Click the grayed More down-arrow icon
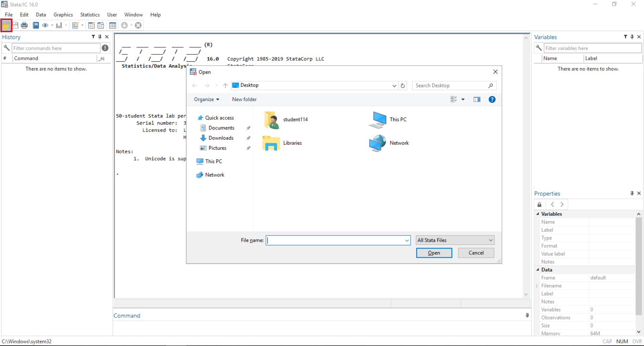 click(124, 25)
